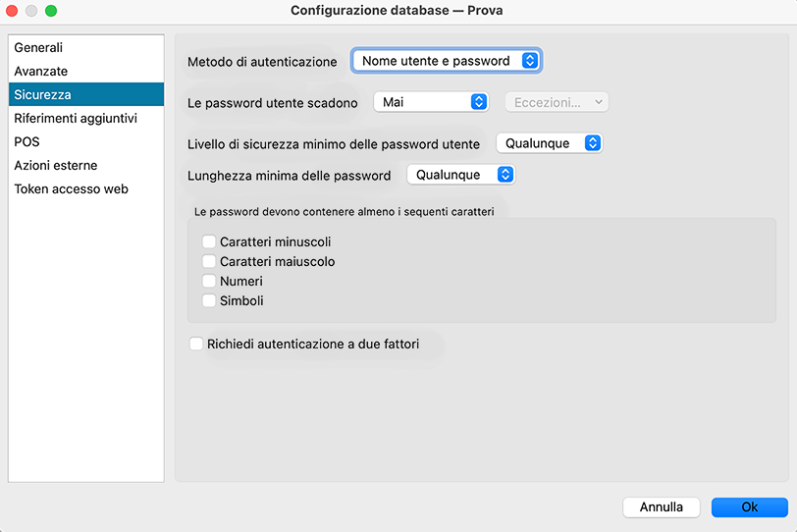Change minimum password security level dropdown

549,143
